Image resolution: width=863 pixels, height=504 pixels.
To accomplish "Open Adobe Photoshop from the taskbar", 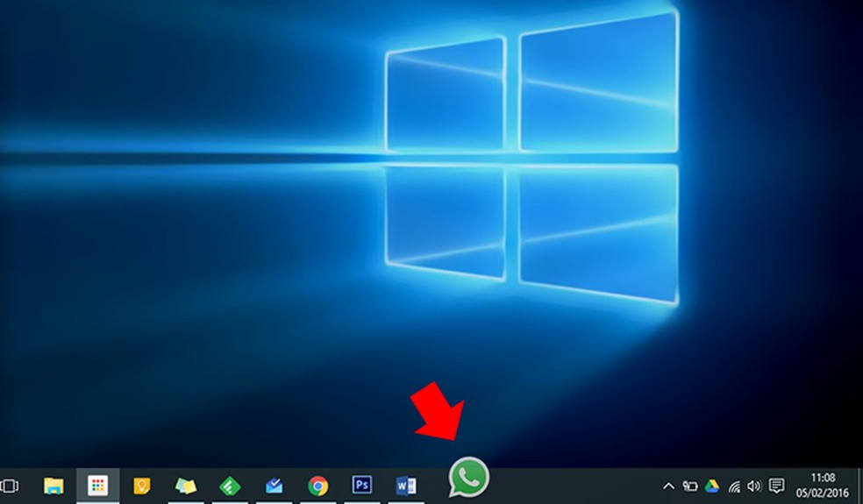I will [361, 486].
